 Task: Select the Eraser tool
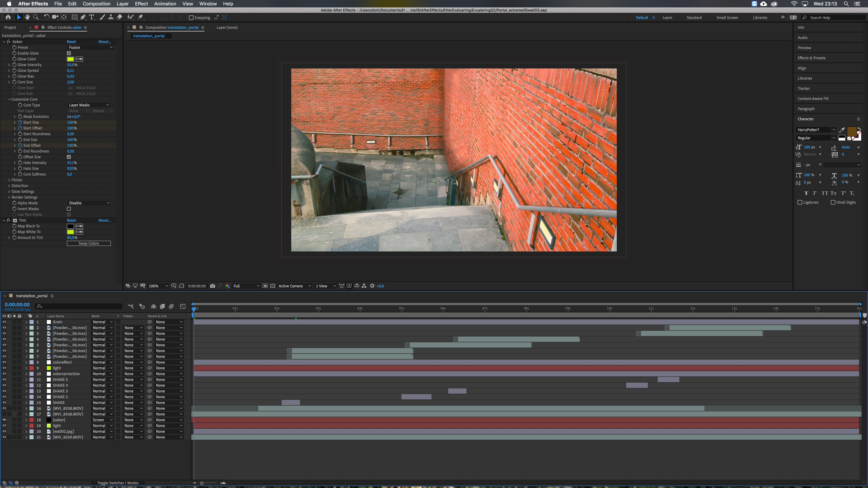(119, 17)
